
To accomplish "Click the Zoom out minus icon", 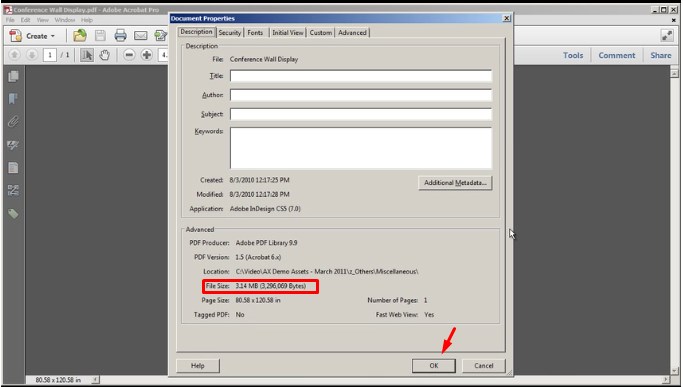I will 128,55.
